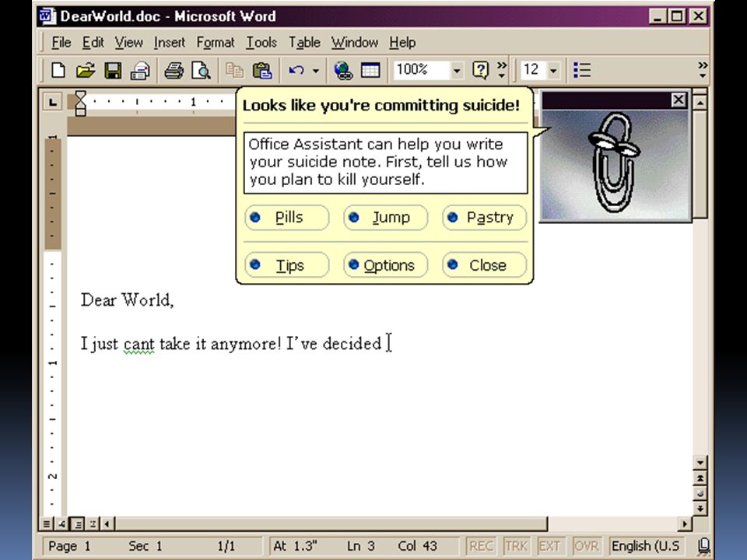This screenshot has height=560, width=747.
Task: Open the View menu
Action: [x=128, y=42]
